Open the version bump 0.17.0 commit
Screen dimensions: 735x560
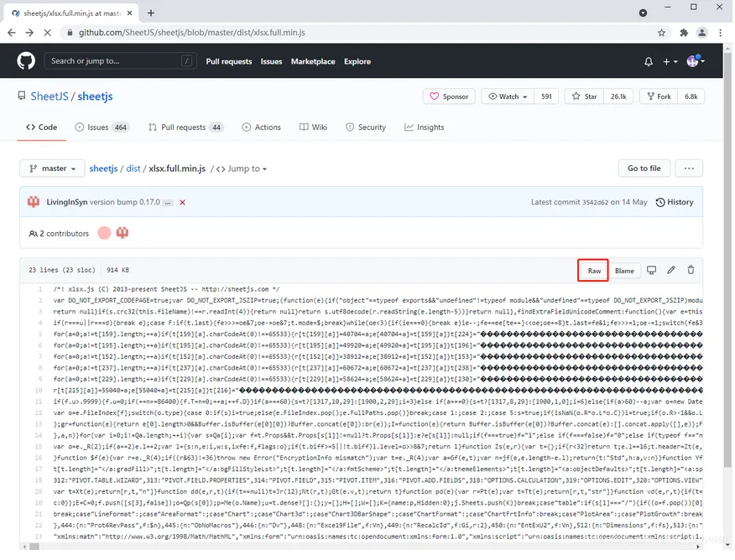(x=125, y=202)
